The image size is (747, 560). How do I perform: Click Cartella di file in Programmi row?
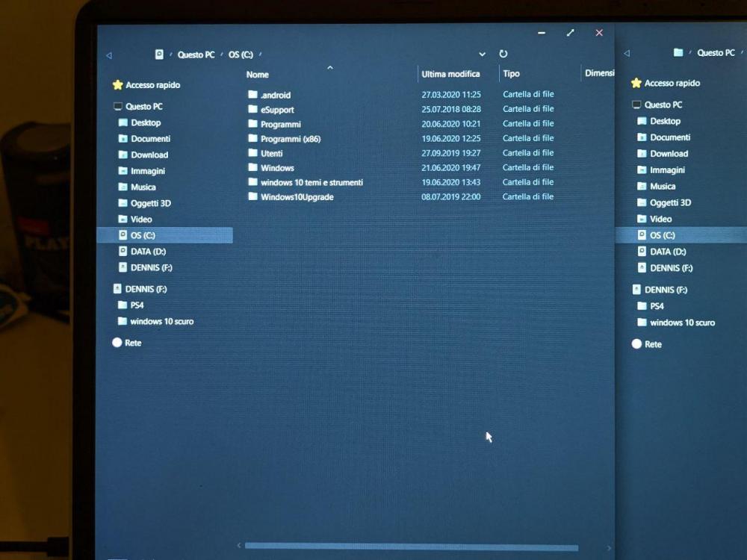(x=528, y=123)
